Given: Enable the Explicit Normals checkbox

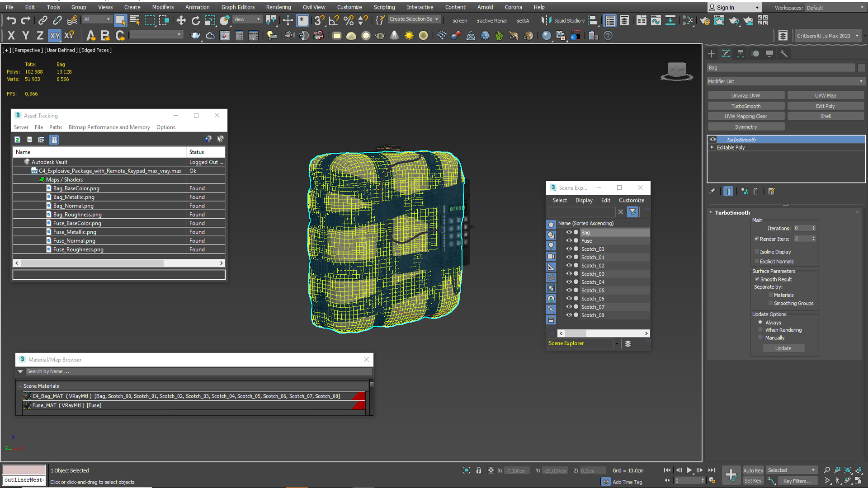Looking at the screenshot, I should pos(756,261).
